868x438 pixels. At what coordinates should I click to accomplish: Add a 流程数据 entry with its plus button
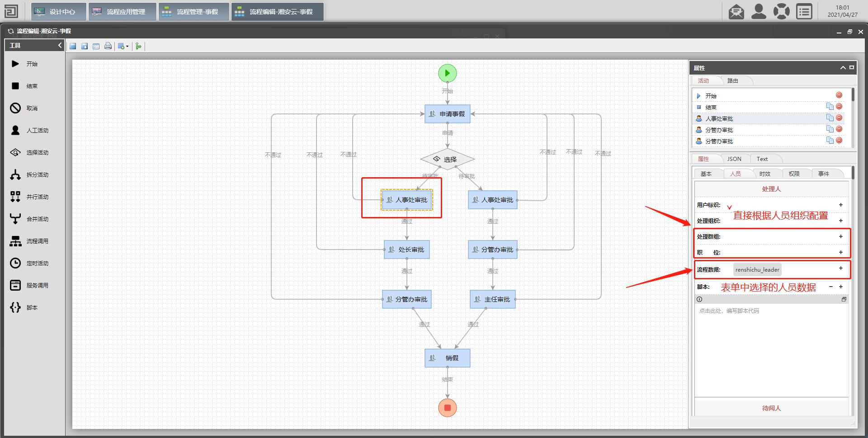[841, 268]
